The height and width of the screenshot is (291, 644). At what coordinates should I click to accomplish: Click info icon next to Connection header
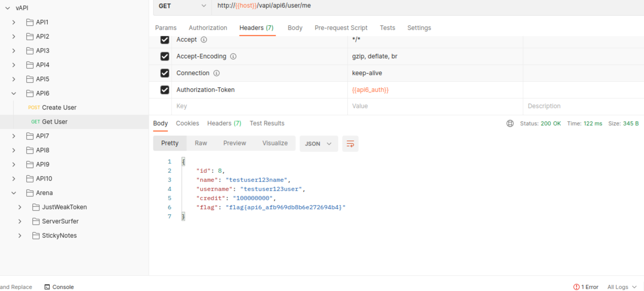[216, 73]
